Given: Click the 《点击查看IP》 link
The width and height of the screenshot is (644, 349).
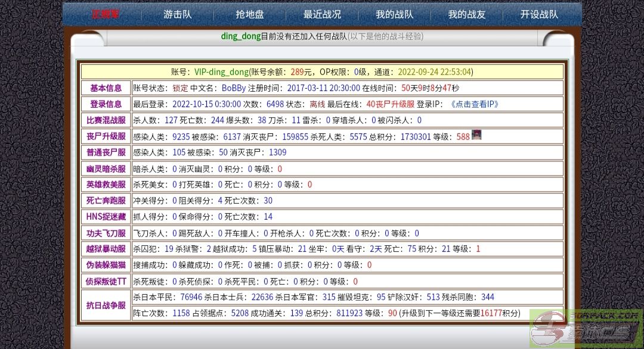Looking at the screenshot, I should point(475,104).
